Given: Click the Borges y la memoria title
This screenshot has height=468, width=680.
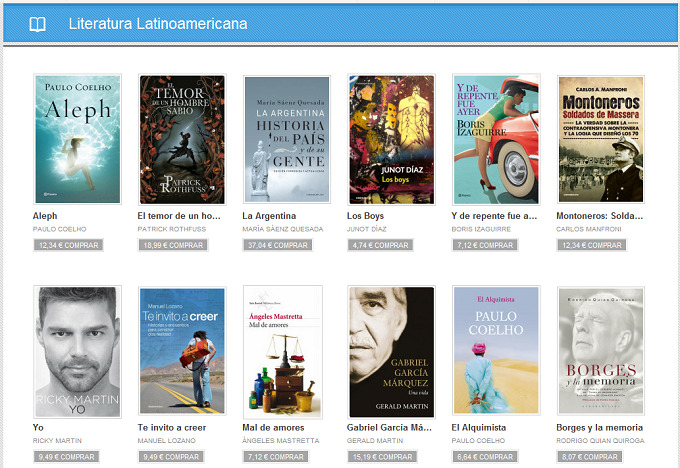Looking at the screenshot, I should 600,427.
